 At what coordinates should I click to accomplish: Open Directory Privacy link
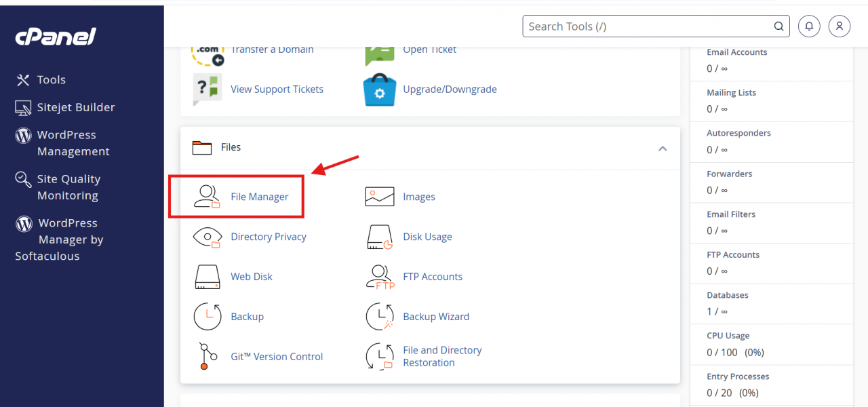point(269,237)
